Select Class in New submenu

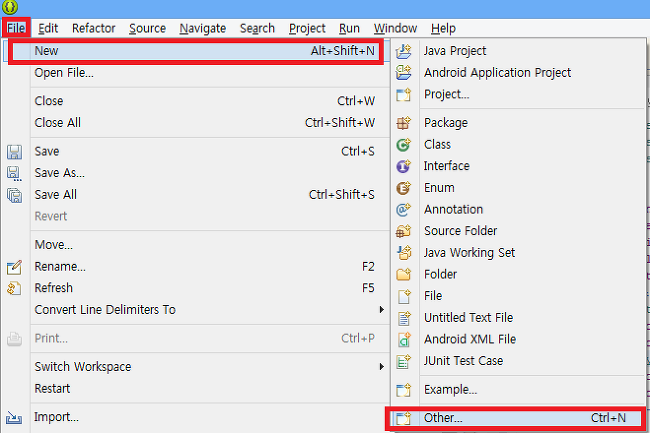click(x=518, y=145)
